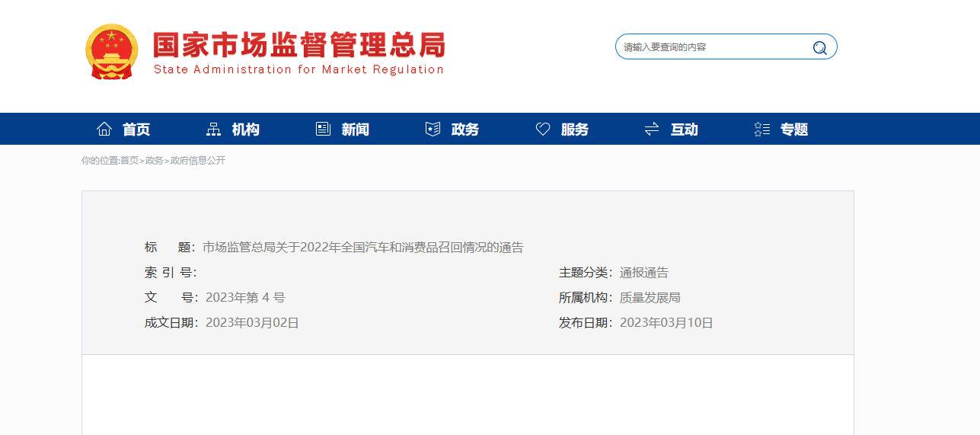Focus the search query input box
The width and height of the screenshot is (980, 435).
(x=712, y=47)
